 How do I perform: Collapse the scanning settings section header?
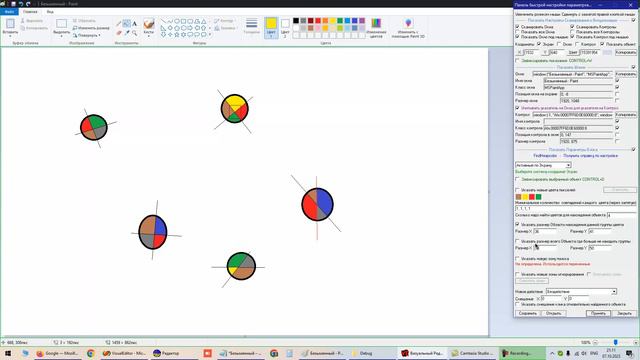point(633,20)
